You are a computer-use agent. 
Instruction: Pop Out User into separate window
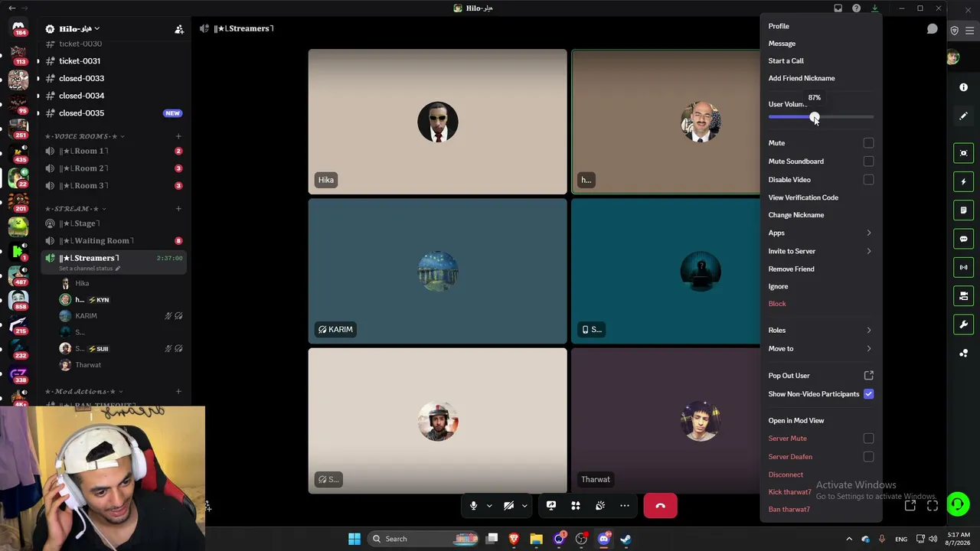pos(821,376)
